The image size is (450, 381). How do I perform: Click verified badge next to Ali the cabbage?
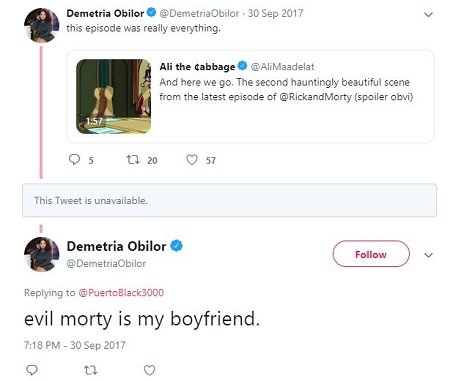[x=242, y=66]
